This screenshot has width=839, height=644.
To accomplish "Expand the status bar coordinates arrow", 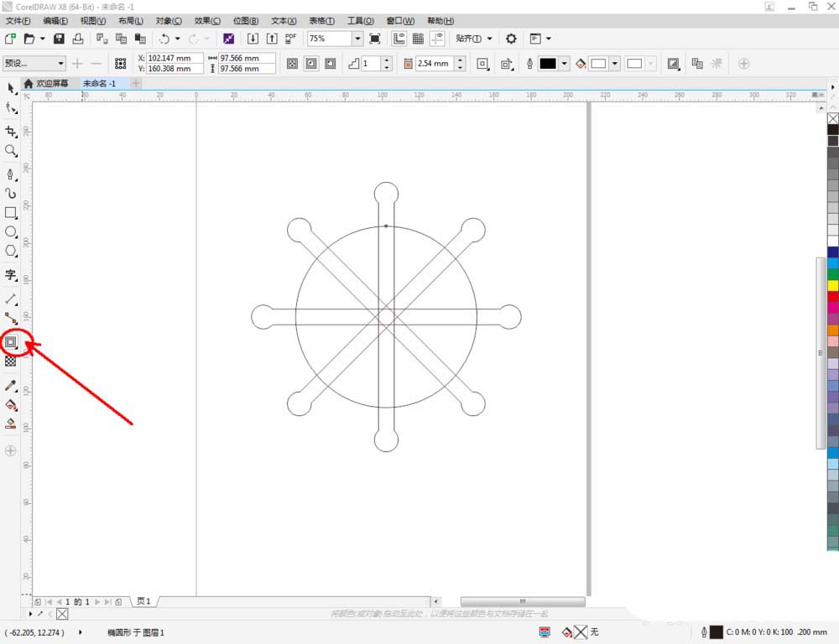I will coord(81,632).
